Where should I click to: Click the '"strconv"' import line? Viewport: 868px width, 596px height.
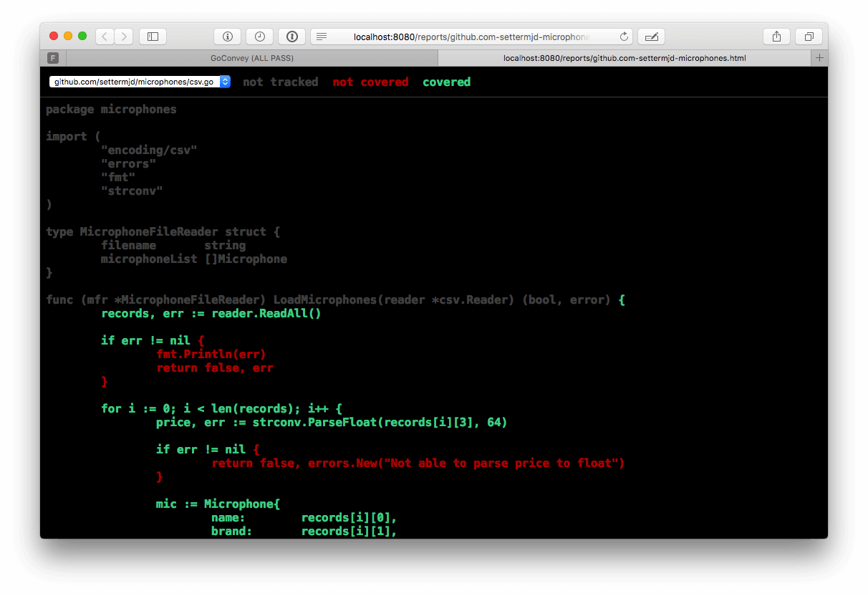click(x=132, y=191)
